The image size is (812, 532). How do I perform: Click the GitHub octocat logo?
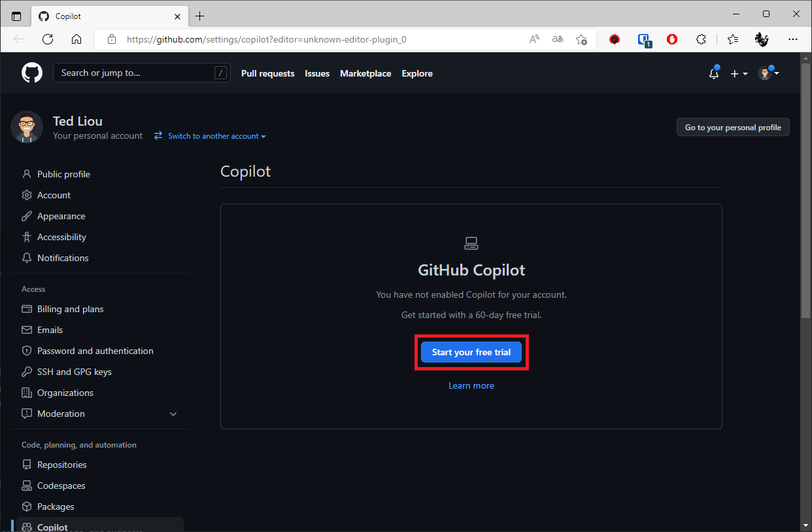tap(32, 73)
